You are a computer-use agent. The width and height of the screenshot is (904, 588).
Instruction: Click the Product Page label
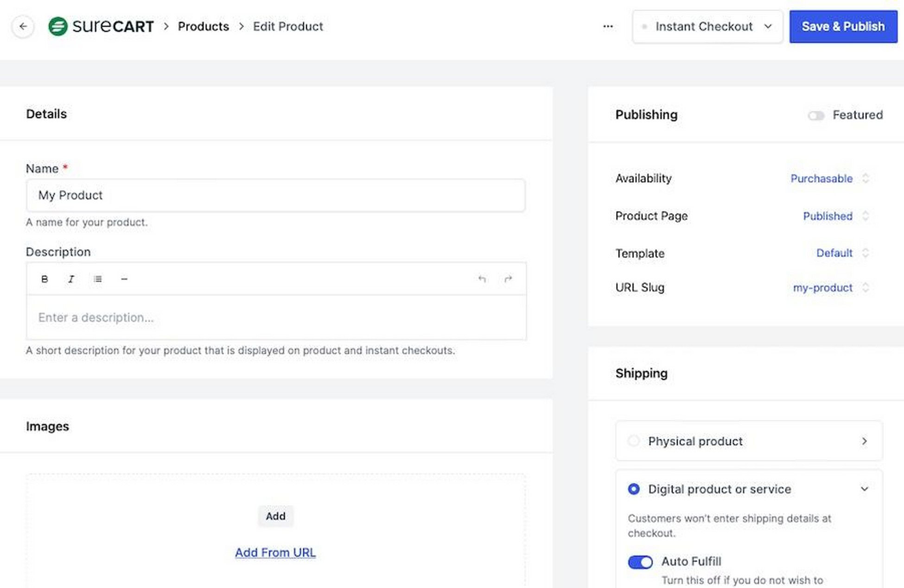coord(651,216)
